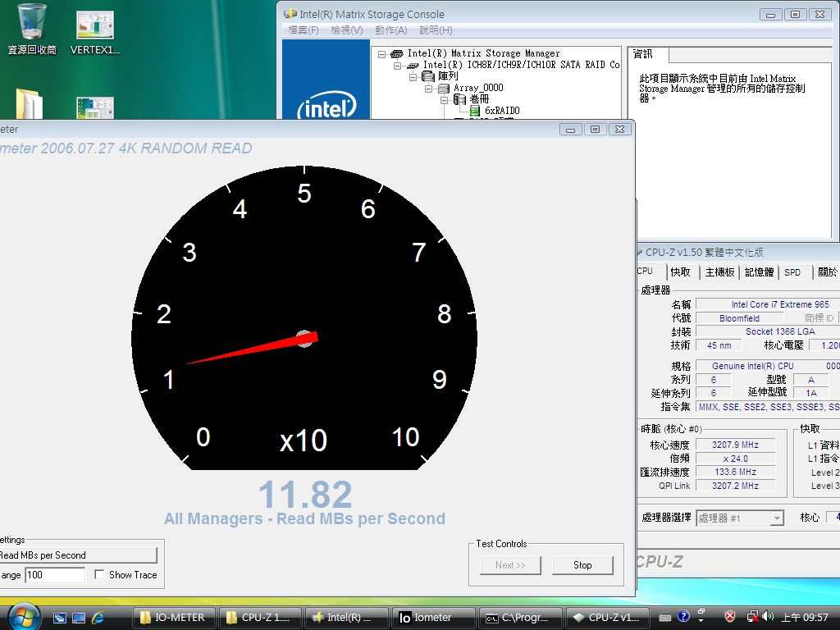Open the Read MBs per Second result selector
The height and width of the screenshot is (630, 840).
tap(78, 555)
